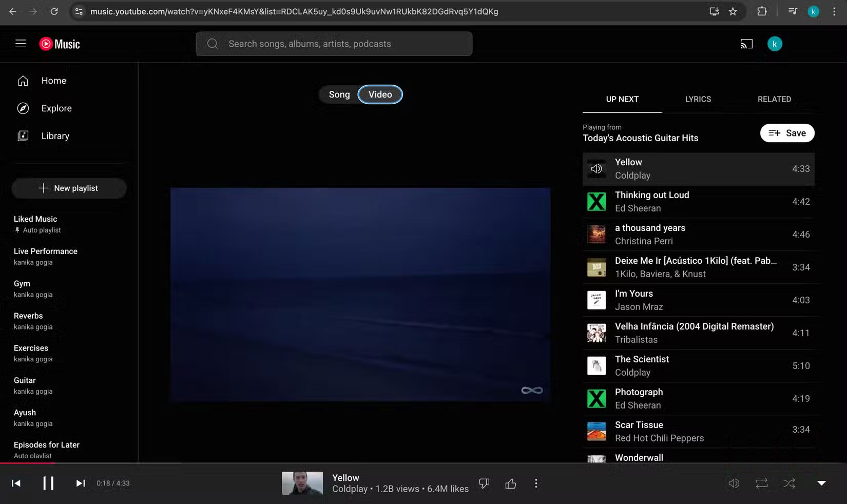Like the song Yellow by Coldplay
This screenshot has width=847, height=504.
(x=510, y=483)
